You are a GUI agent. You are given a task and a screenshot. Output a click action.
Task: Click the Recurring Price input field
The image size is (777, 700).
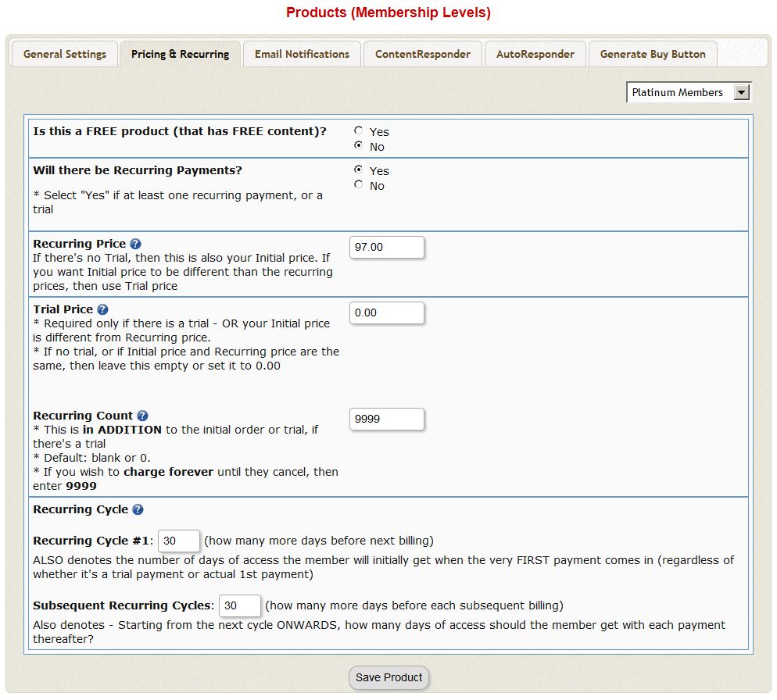386,248
